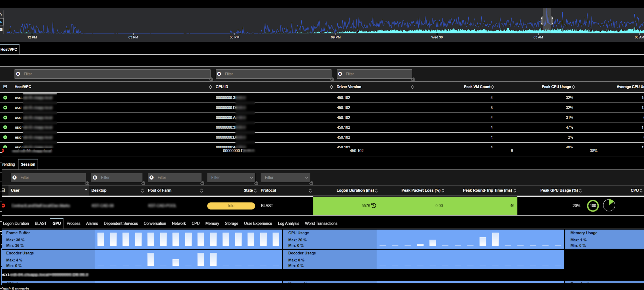This screenshot has width=644, height=290.
Task: Toggle the regex R icon in the Pool or Farm filter
Action: [x=152, y=177]
